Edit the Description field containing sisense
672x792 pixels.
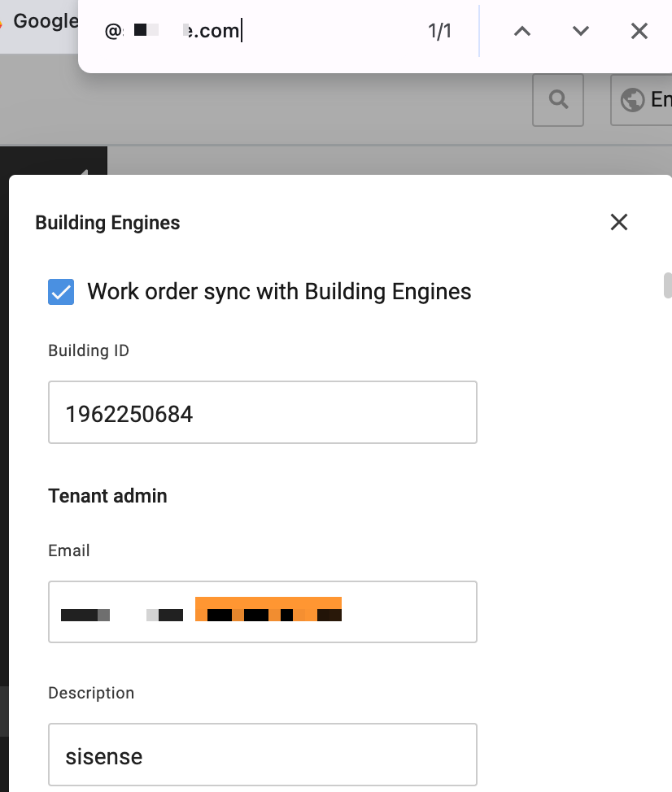tap(263, 755)
